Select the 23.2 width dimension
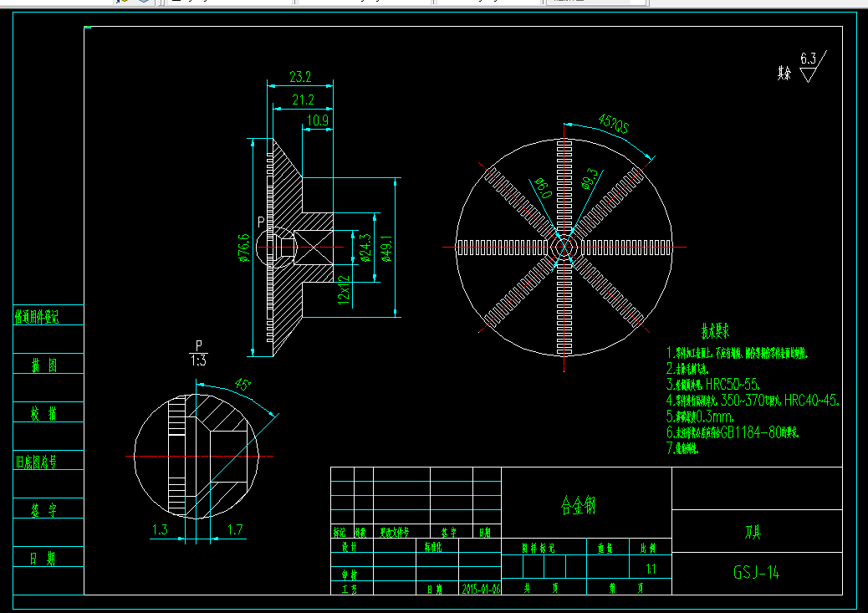Screen dimensions: 868x613 pyautogui.click(x=300, y=77)
